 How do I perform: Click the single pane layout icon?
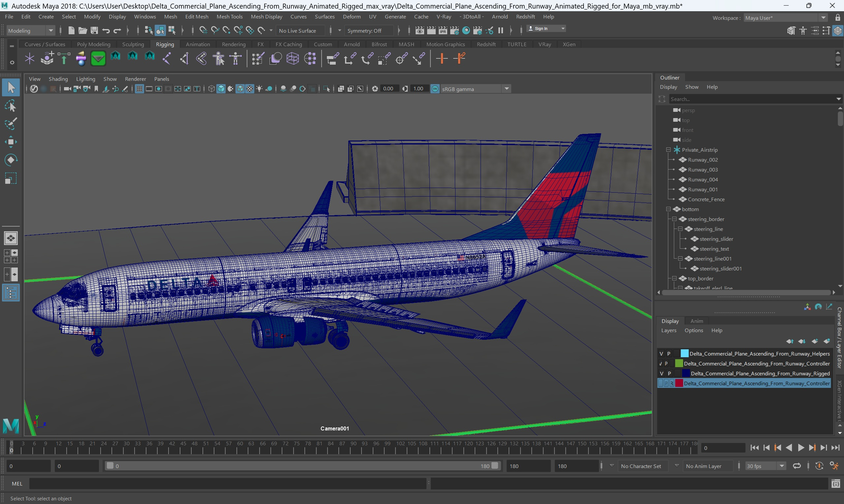tap(11, 238)
